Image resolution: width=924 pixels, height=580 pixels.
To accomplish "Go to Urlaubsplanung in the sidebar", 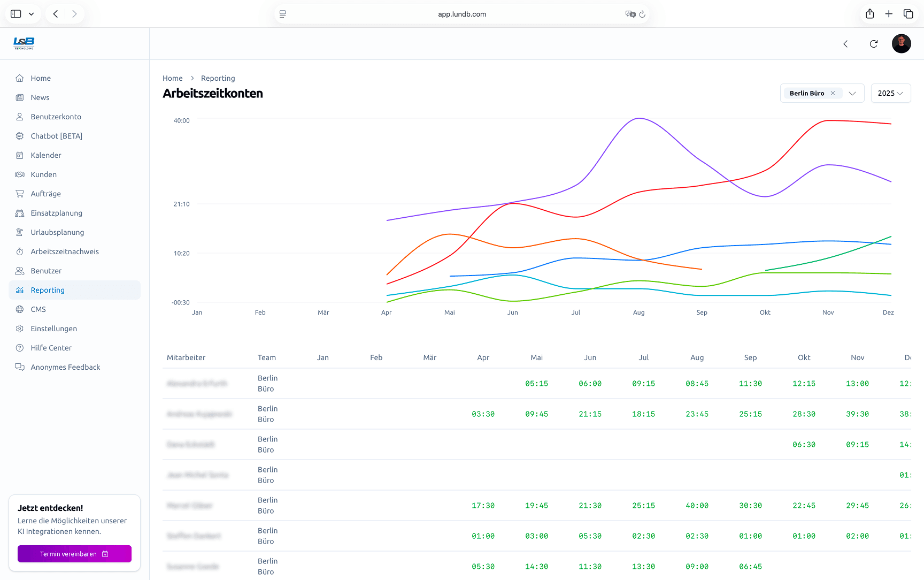I will (x=57, y=232).
